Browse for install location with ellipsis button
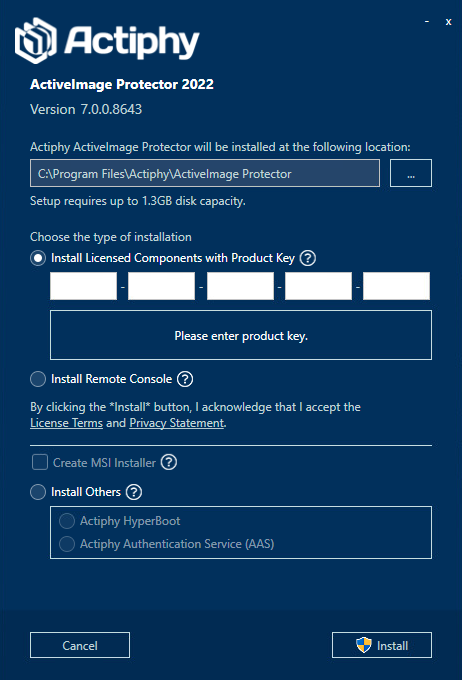Image resolution: width=462 pixels, height=680 pixels. [411, 173]
